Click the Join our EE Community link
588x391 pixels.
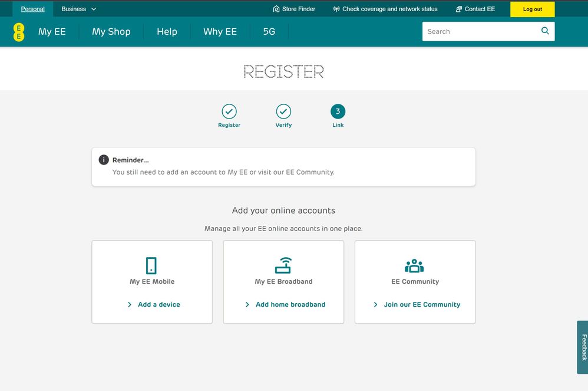(422, 304)
